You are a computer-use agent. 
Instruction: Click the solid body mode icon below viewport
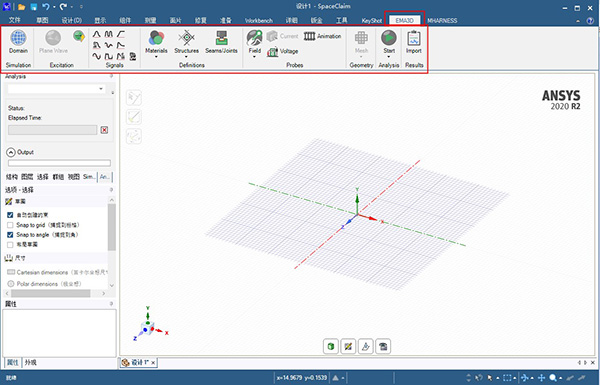tap(331, 347)
